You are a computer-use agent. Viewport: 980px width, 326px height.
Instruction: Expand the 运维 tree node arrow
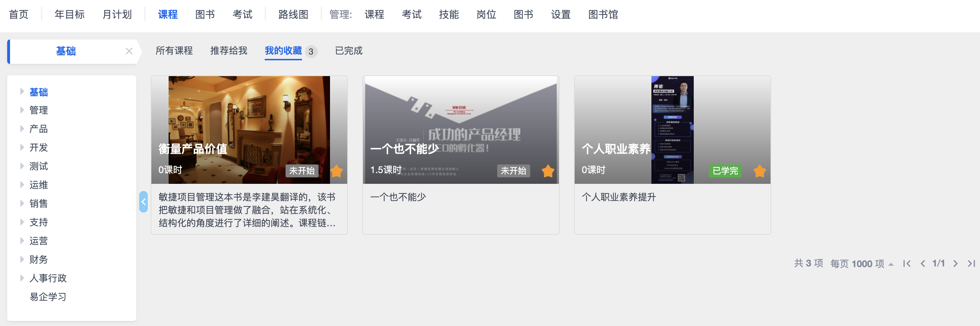coord(22,185)
